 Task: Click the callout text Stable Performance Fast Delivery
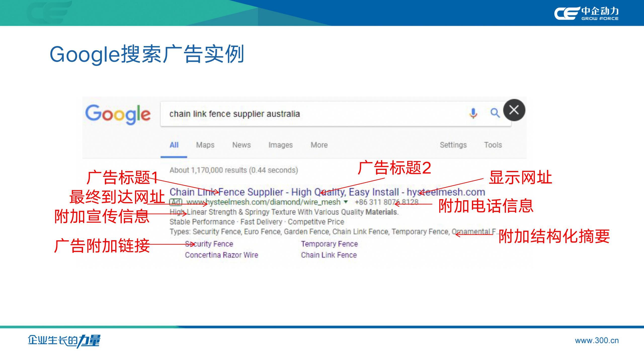point(257,222)
